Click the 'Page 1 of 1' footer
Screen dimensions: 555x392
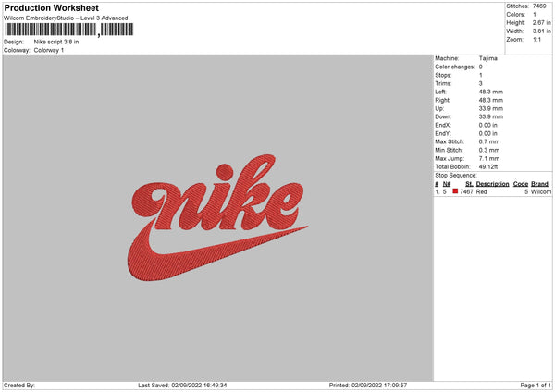536,386
